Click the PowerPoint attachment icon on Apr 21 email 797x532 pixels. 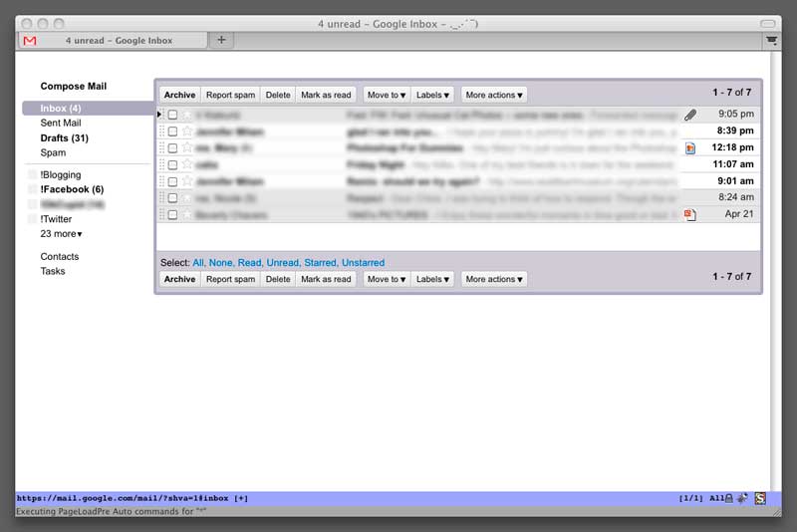(689, 214)
